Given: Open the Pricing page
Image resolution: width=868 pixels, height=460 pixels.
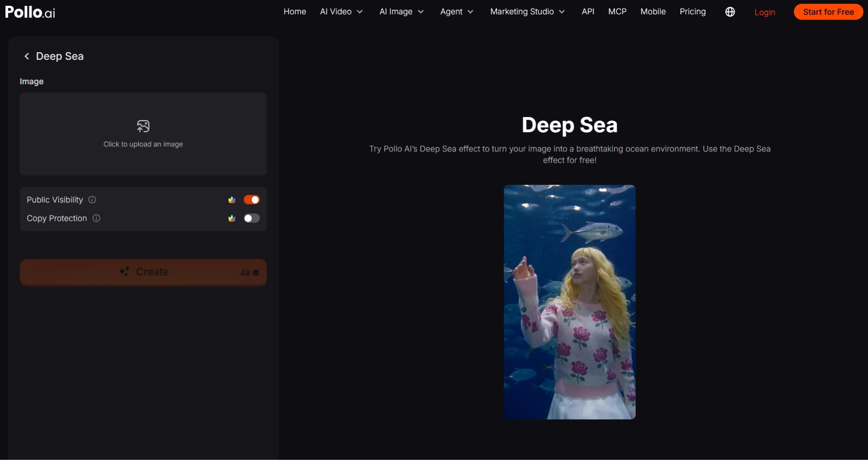Looking at the screenshot, I should (x=693, y=12).
